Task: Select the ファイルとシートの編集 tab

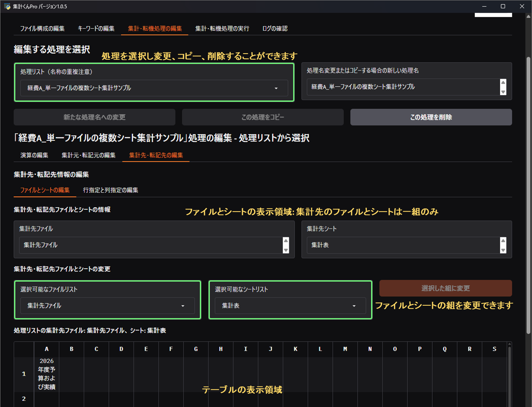Action: pos(45,190)
